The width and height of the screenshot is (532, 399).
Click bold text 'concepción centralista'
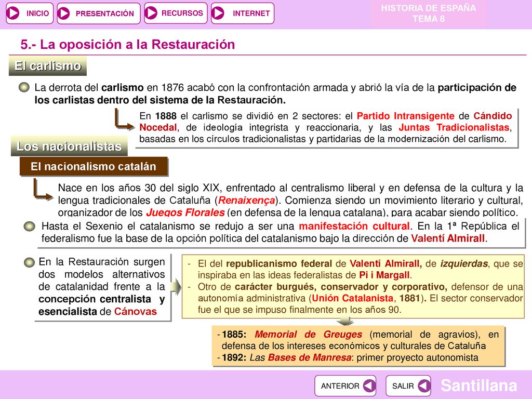[x=95, y=299]
